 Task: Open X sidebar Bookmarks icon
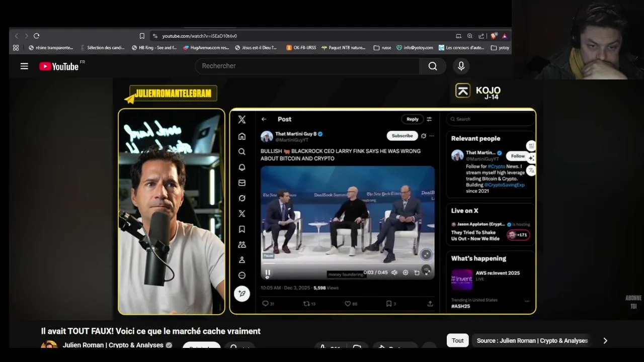(242, 229)
